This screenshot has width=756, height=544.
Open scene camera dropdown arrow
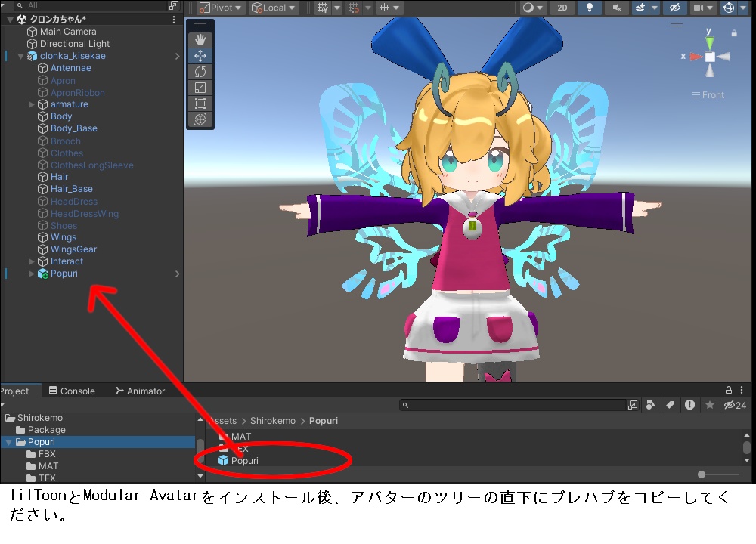(x=710, y=8)
